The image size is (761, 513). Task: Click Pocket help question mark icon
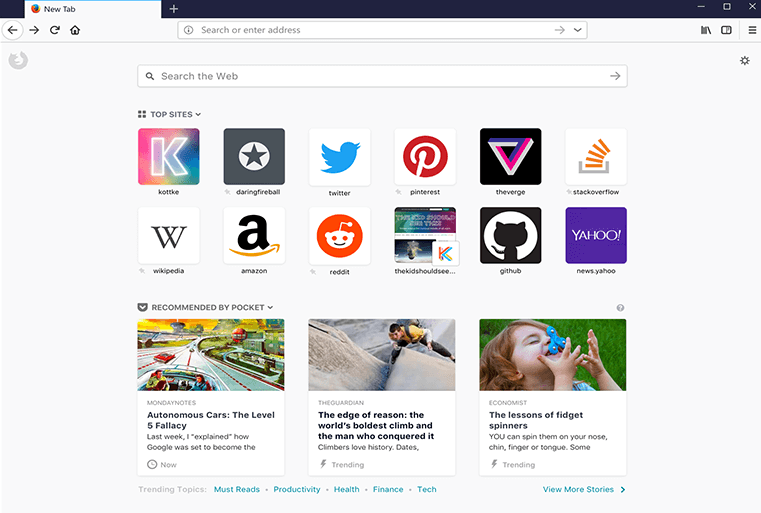pos(620,308)
